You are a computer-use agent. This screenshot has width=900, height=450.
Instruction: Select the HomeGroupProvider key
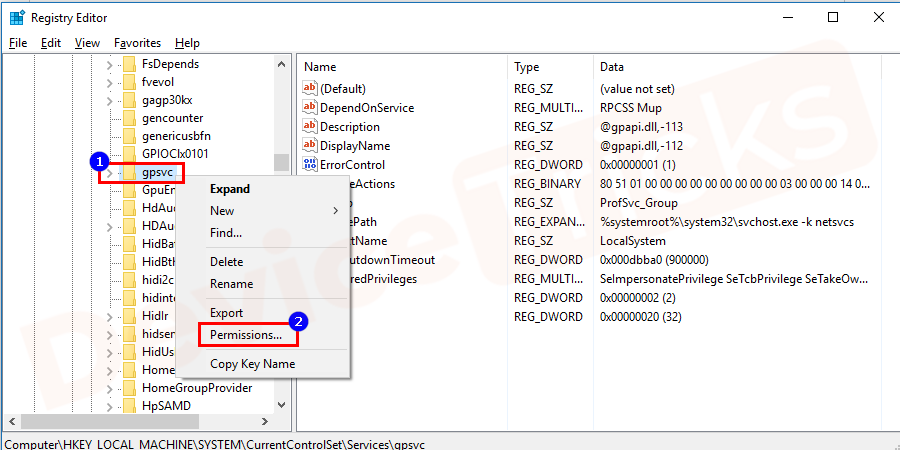[x=197, y=388]
